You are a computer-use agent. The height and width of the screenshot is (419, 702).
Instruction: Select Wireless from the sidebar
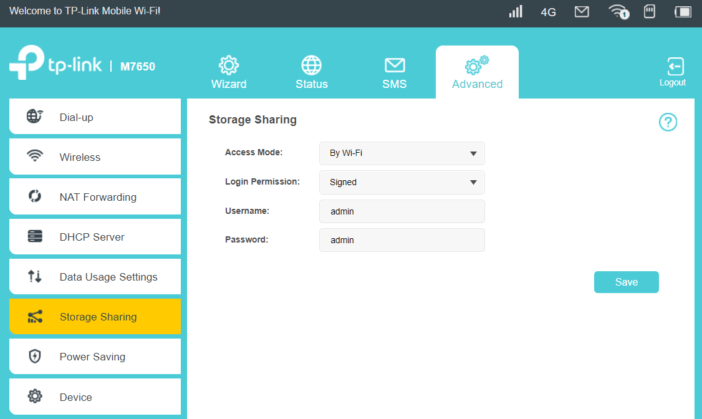pyautogui.click(x=95, y=157)
